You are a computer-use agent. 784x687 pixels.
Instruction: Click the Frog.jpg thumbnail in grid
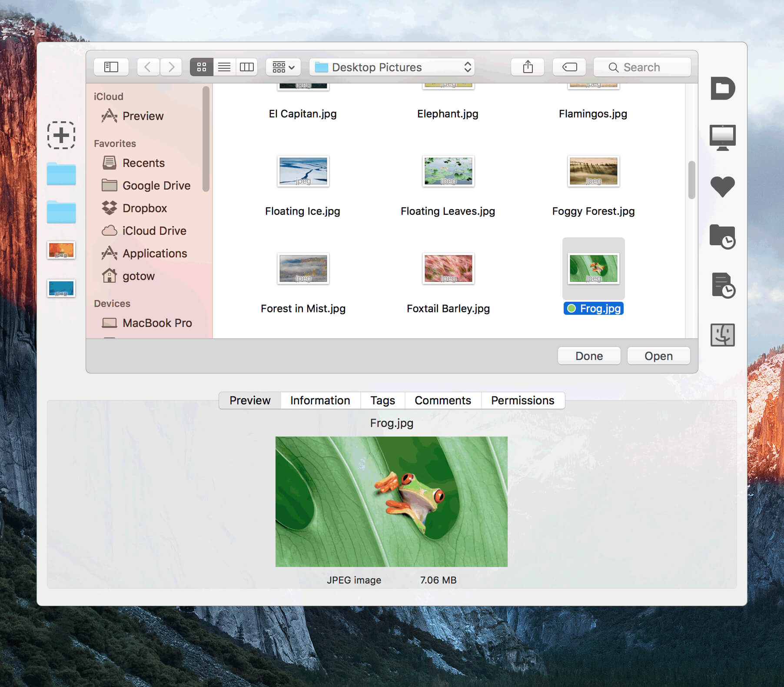pyautogui.click(x=594, y=269)
